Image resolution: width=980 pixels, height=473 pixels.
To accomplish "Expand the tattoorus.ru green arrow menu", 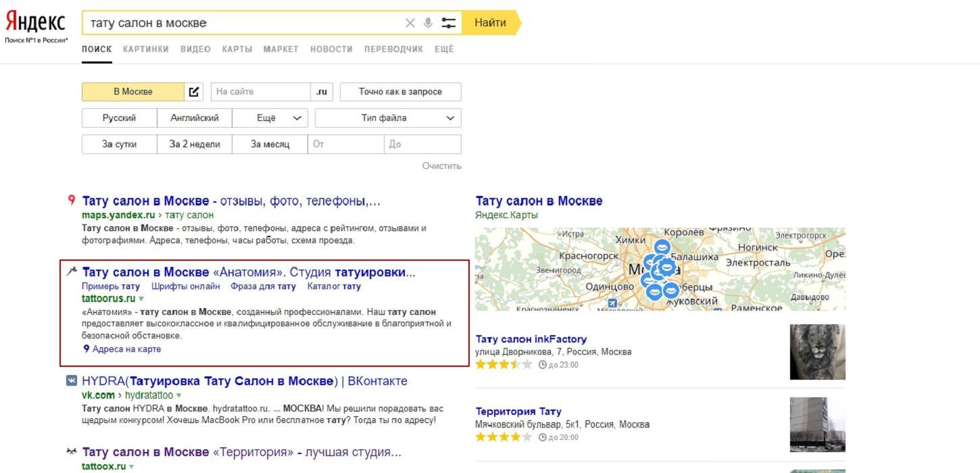I will 141,299.
